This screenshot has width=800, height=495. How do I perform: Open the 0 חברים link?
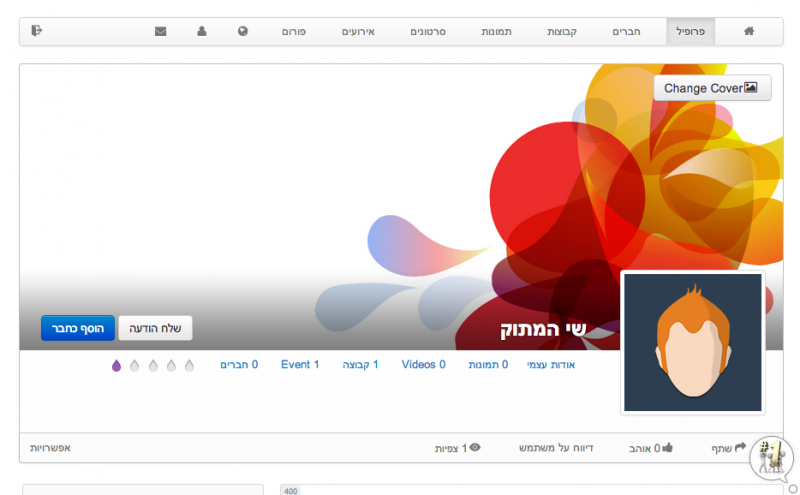(239, 364)
